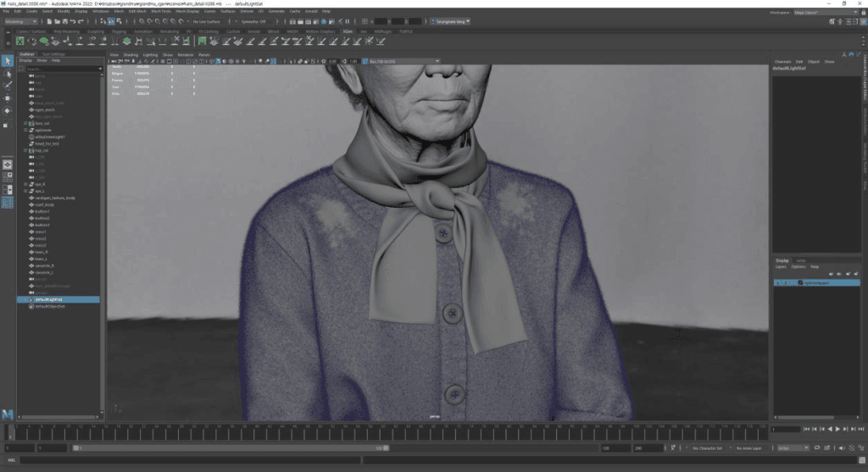Select the arrow Select tool
The image size is (868, 472).
[x=8, y=61]
